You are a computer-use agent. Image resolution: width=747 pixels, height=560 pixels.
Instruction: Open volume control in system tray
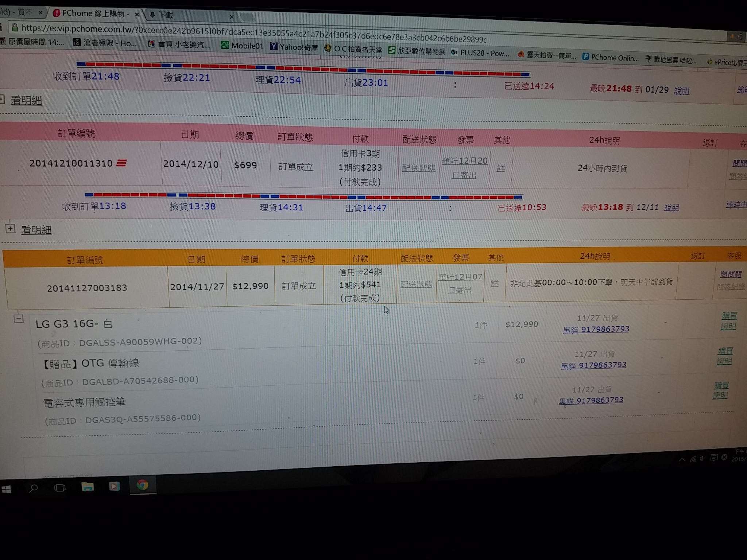point(703,458)
